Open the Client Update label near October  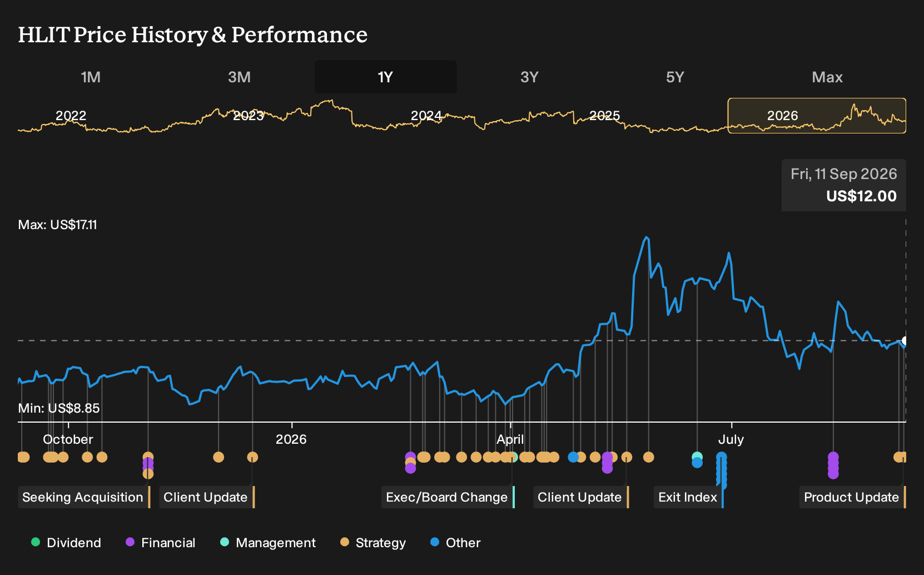click(207, 497)
